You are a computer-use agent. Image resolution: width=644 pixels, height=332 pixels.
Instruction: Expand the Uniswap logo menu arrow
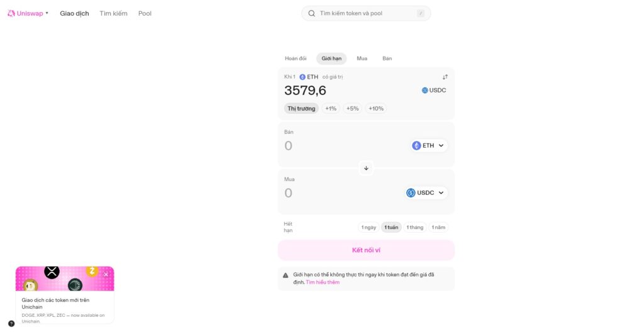pos(47,13)
